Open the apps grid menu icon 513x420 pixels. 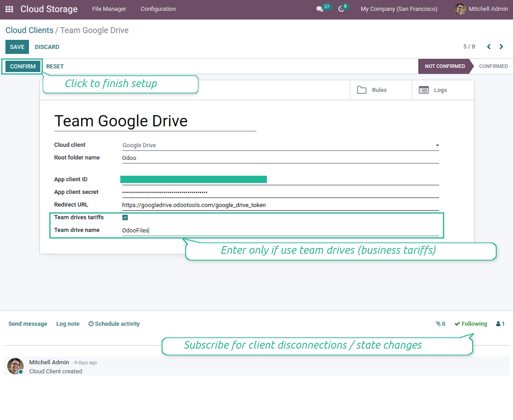9,9
